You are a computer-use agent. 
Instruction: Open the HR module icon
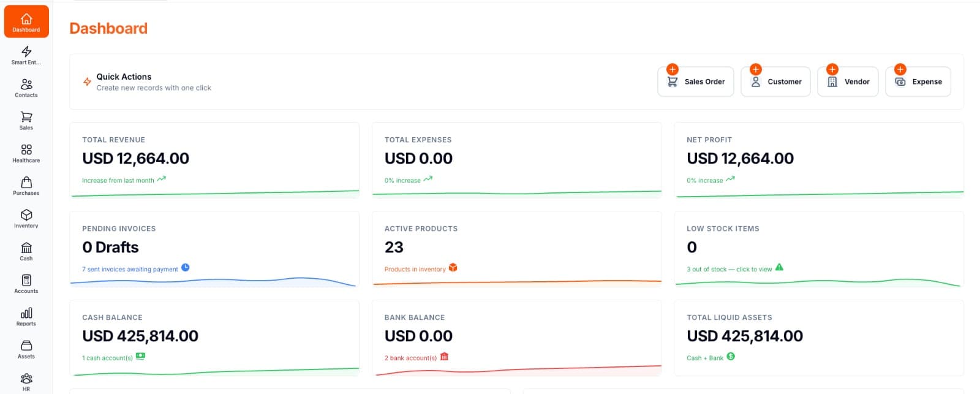[26, 378]
